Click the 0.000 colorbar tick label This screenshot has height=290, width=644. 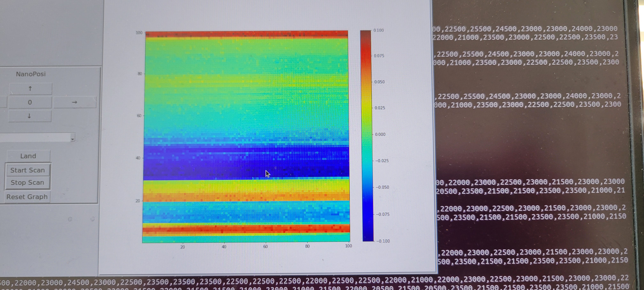[x=380, y=134]
